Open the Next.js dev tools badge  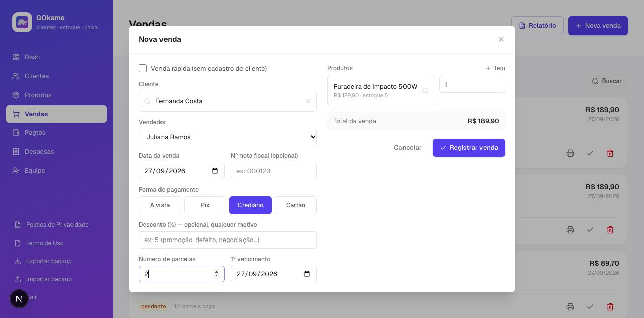click(19, 299)
